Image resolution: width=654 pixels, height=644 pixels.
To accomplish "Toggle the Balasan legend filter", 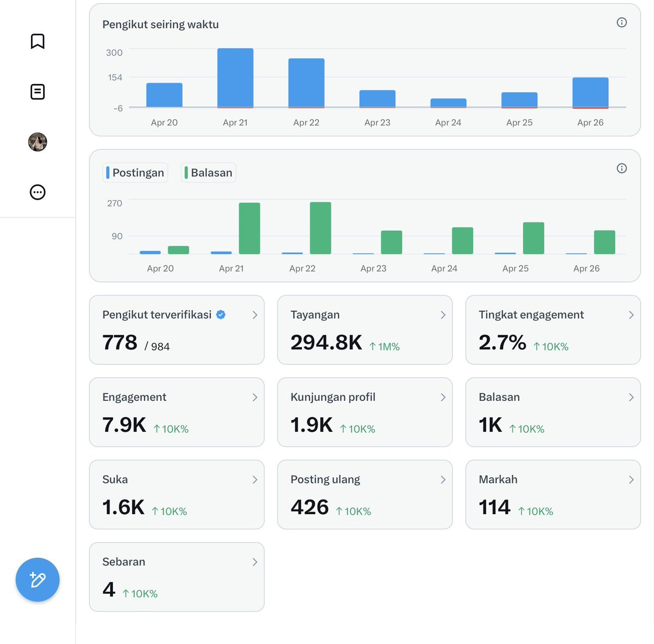I will coord(208,172).
